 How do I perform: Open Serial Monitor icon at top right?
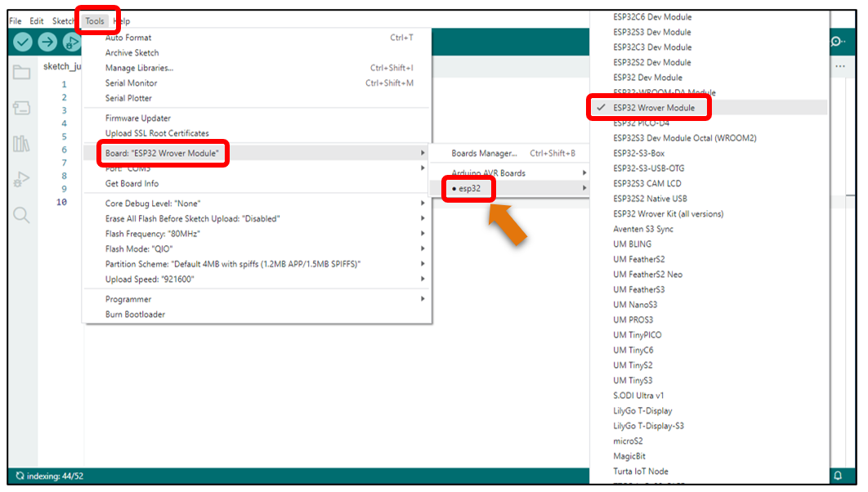click(x=838, y=42)
